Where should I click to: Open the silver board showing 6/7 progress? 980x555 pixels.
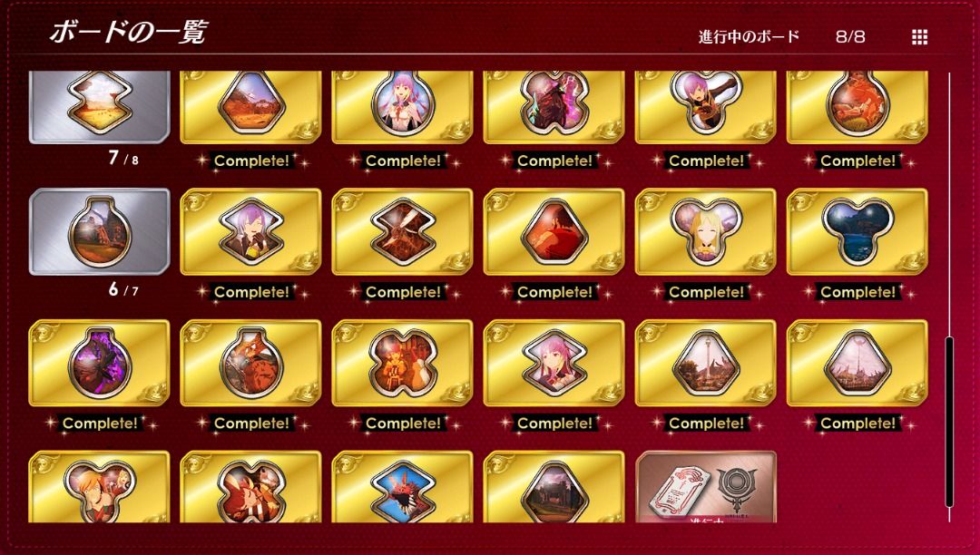100,231
